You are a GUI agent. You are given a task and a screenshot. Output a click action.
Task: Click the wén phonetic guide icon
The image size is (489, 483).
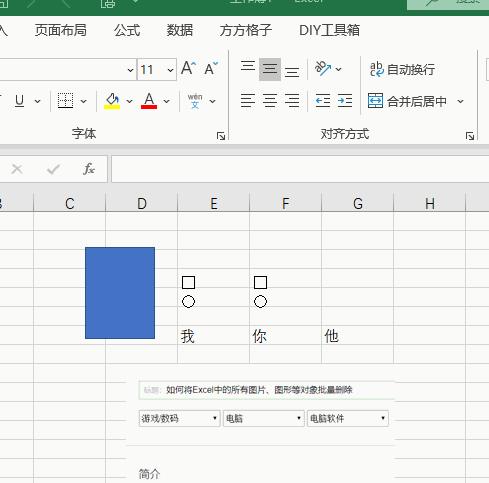[x=195, y=101]
